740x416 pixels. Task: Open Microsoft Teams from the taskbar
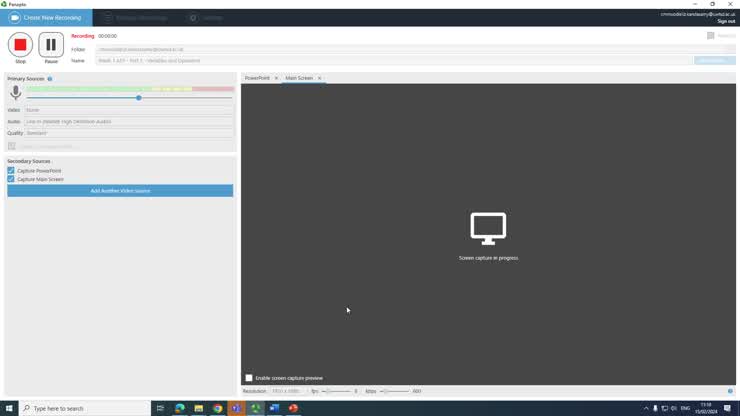[x=236, y=408]
